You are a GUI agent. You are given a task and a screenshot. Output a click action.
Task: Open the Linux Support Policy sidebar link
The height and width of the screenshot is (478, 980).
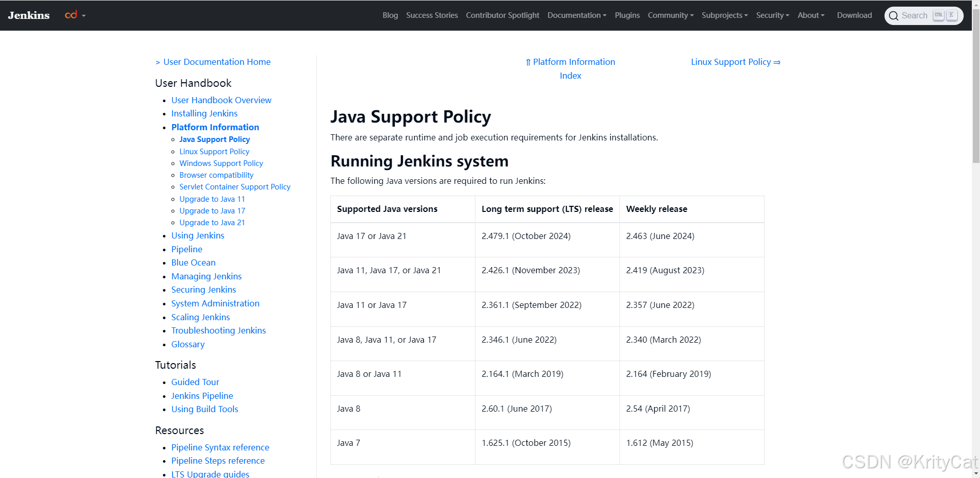[x=214, y=151]
